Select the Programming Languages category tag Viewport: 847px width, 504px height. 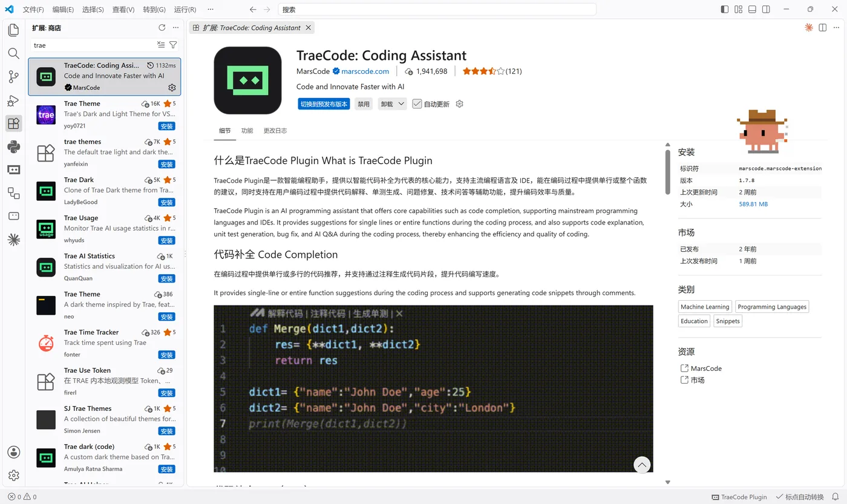click(x=772, y=307)
